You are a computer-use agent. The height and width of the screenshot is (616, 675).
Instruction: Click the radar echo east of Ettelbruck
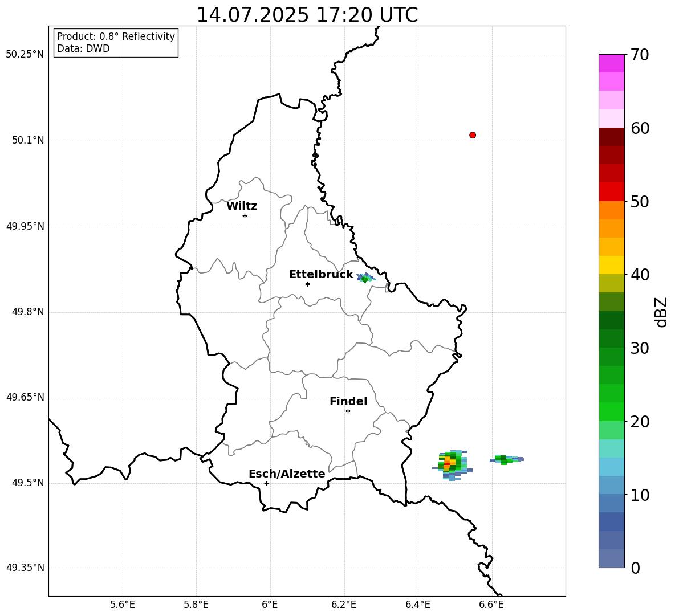click(x=365, y=278)
